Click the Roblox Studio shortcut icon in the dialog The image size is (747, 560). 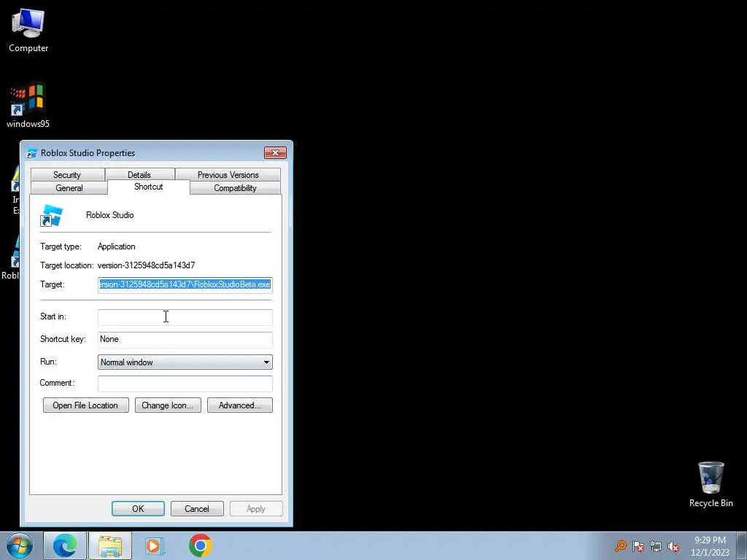pyautogui.click(x=52, y=215)
